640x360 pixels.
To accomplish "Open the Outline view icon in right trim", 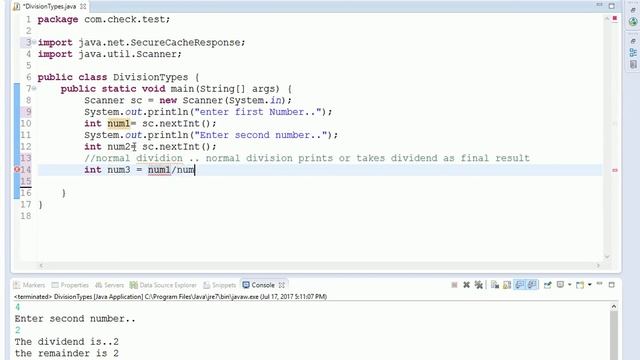I will click(633, 52).
